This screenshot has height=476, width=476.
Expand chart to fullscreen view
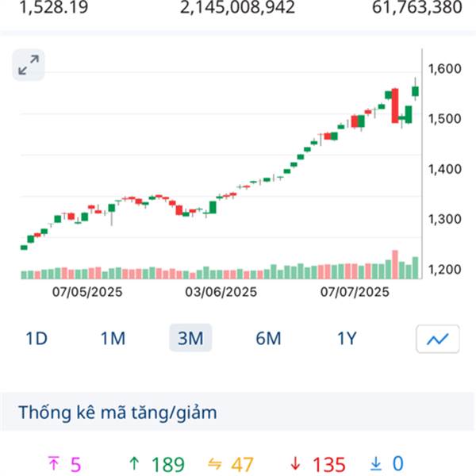[x=30, y=65]
